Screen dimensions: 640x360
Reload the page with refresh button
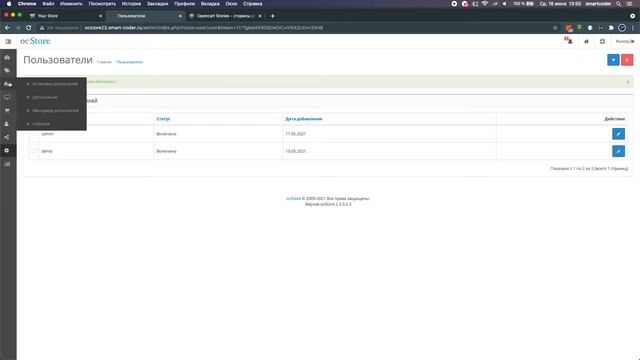tap(29, 28)
